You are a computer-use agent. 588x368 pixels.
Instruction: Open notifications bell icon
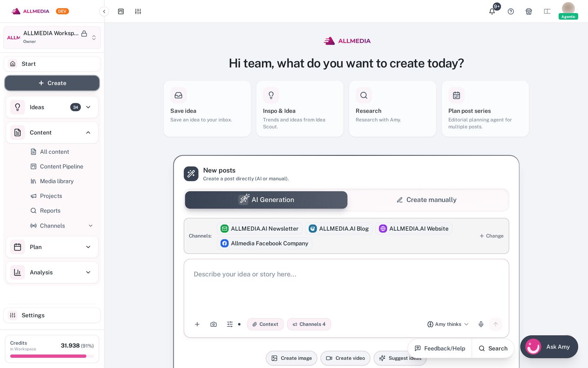click(492, 11)
